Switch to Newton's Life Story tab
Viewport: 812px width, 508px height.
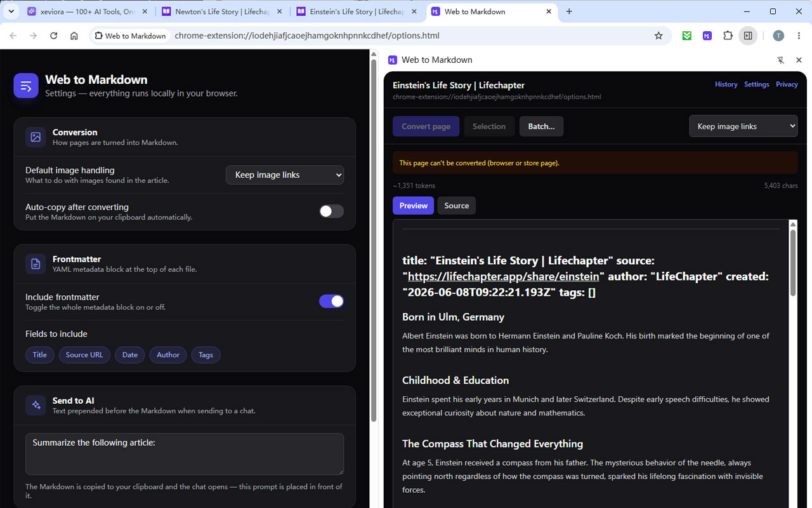[x=222, y=11]
